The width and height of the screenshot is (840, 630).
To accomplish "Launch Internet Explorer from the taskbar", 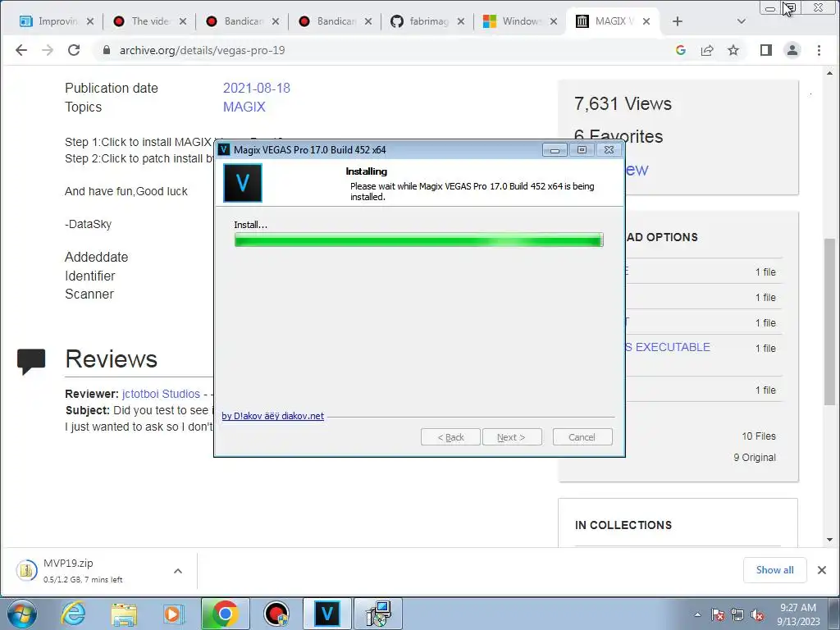I will click(x=73, y=614).
